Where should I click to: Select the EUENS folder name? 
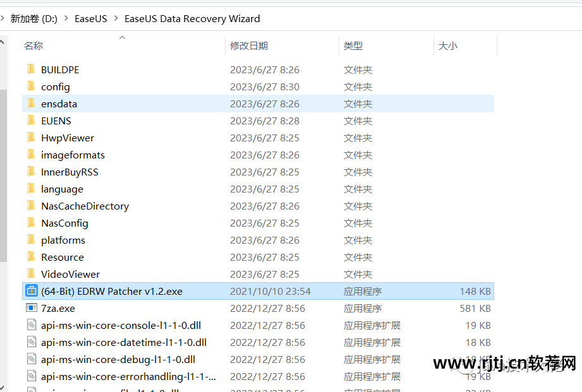(56, 121)
